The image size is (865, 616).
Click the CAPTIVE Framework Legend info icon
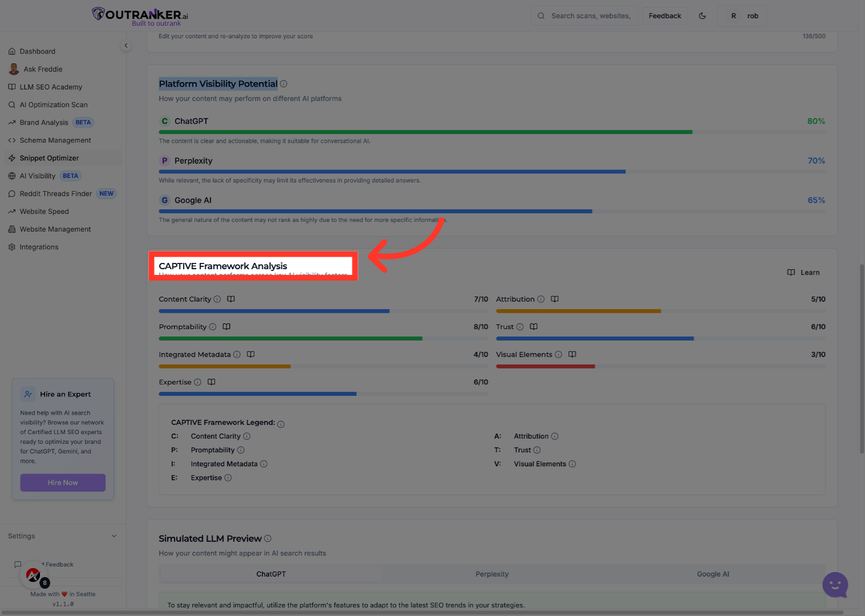[x=281, y=423]
